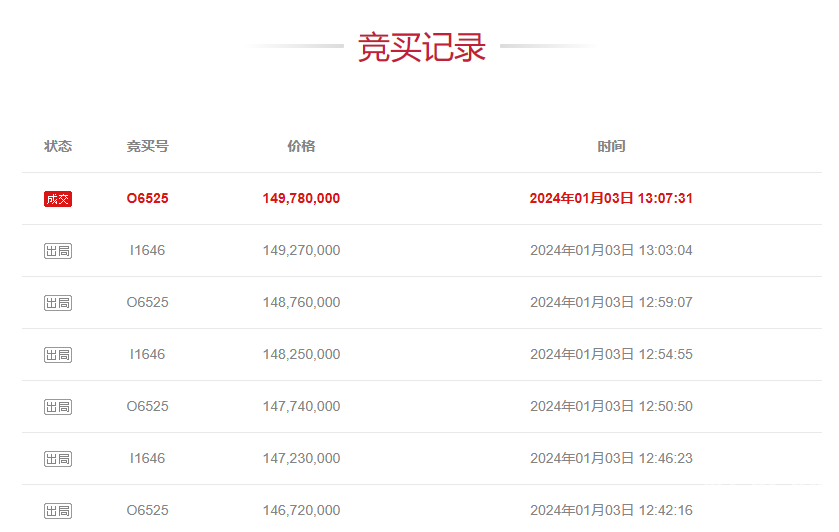
Task: Click the price 147,740,000
Action: click(x=301, y=407)
